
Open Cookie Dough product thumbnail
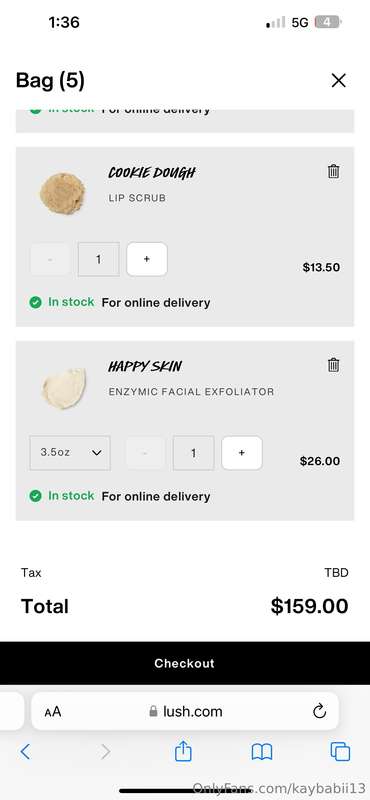63,193
